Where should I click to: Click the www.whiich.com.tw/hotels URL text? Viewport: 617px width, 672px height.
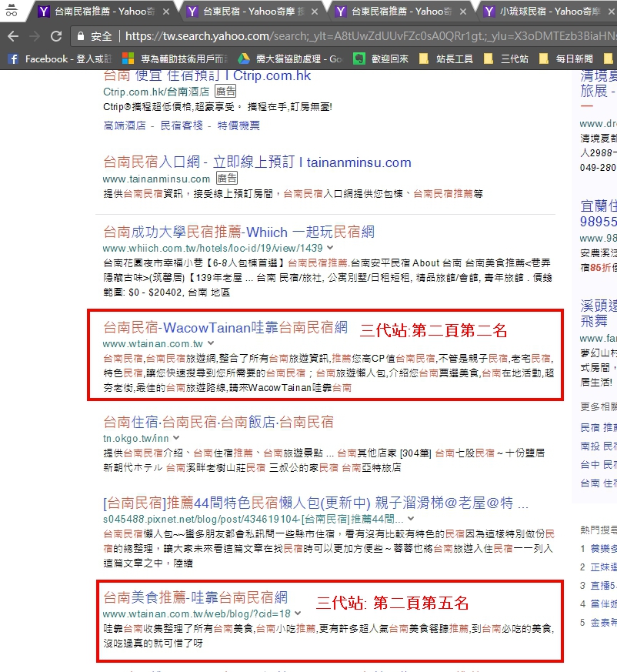click(x=212, y=248)
